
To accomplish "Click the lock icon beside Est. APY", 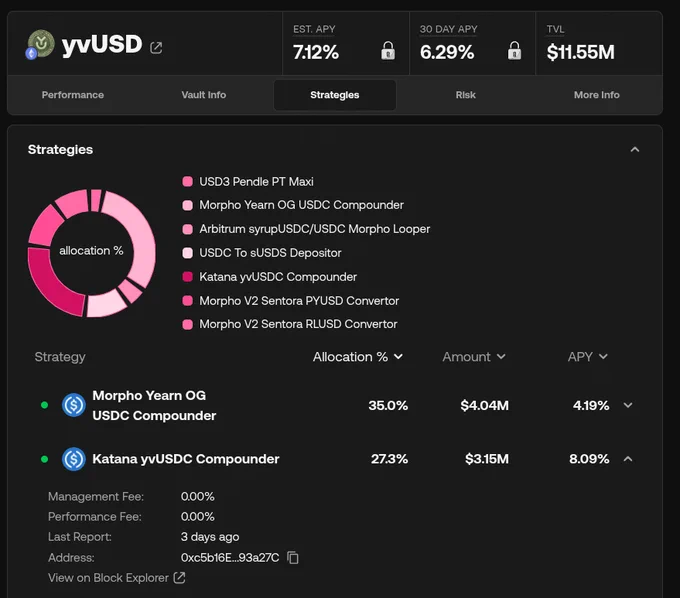I will click(388, 51).
